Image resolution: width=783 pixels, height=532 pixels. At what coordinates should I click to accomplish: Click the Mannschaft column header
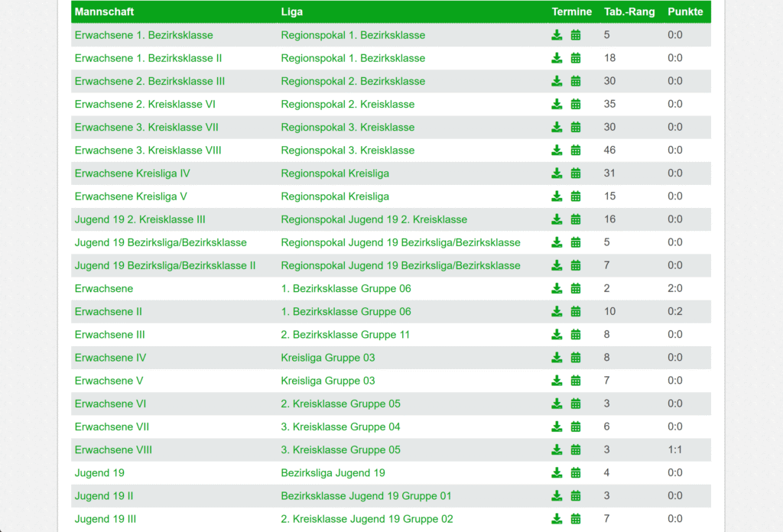tap(104, 11)
